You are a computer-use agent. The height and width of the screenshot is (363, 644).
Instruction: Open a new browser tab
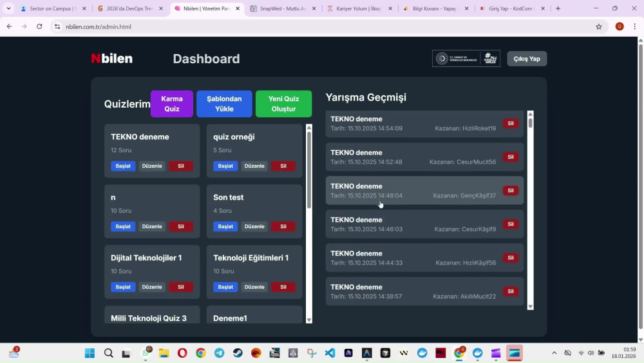[558, 8]
